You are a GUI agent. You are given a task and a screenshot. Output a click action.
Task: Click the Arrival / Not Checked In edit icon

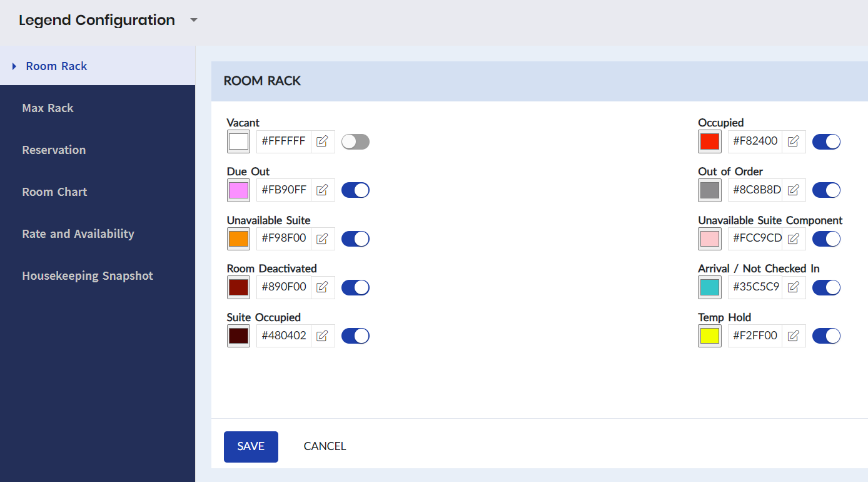[794, 287]
